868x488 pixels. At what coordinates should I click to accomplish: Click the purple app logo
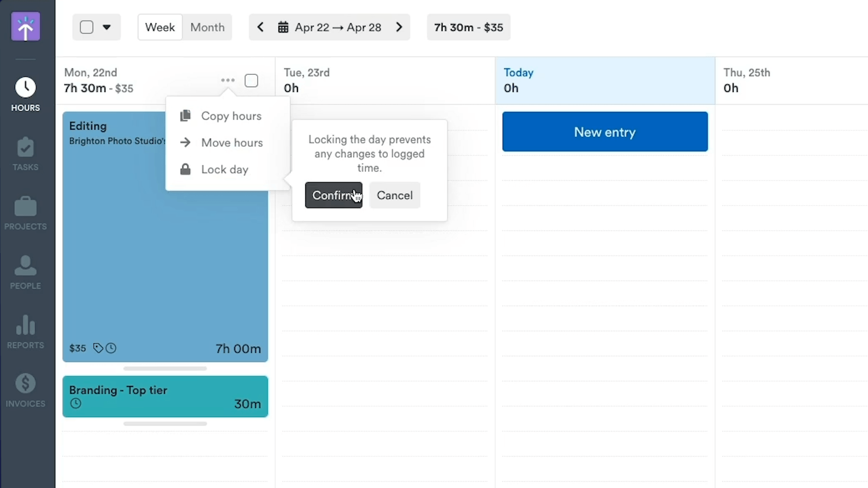(25, 27)
